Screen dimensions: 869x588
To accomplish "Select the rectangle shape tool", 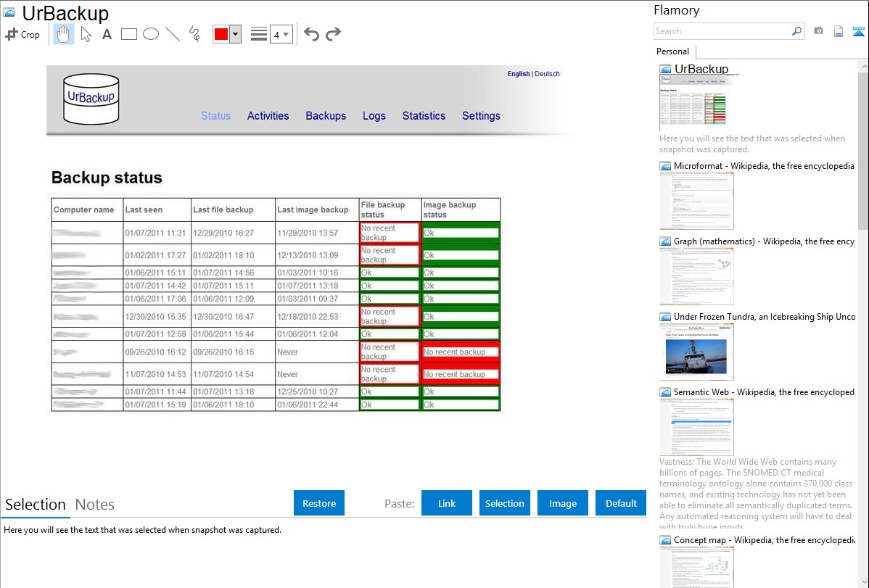I will (x=128, y=34).
